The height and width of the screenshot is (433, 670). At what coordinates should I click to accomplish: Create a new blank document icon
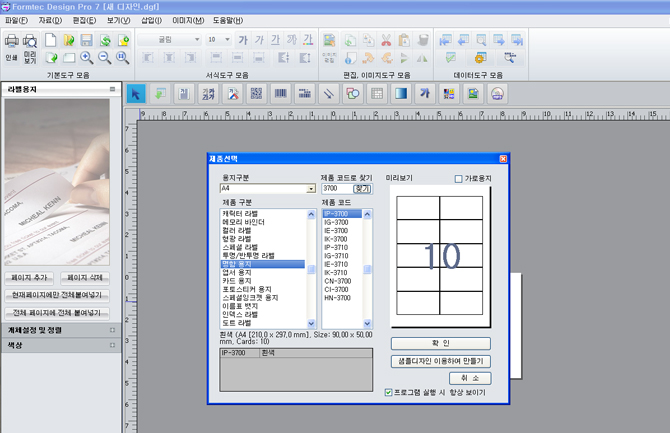tap(50, 40)
